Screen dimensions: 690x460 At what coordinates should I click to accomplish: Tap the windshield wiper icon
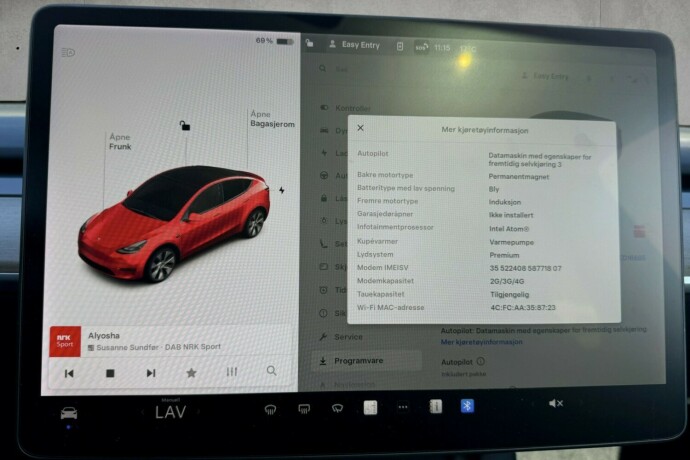point(338,409)
